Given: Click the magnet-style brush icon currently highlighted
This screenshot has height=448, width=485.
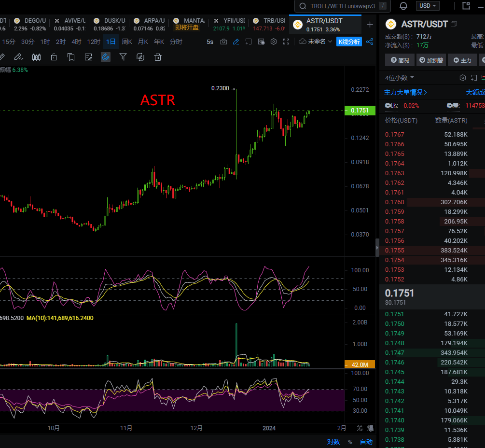Looking at the screenshot, I should pyautogui.click(x=105, y=57).
